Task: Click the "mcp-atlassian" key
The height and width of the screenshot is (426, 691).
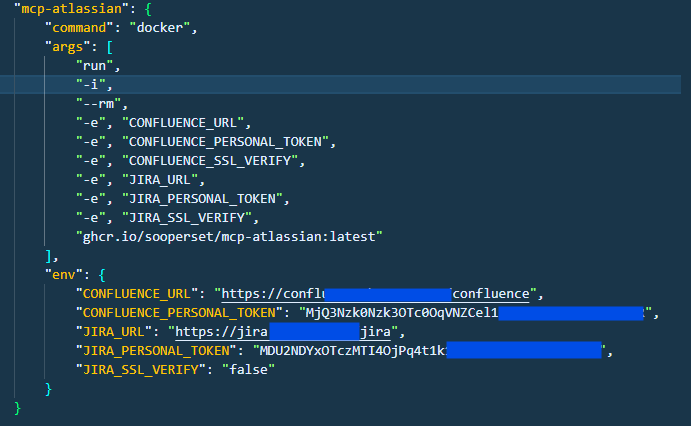Action: pyautogui.click(x=71, y=9)
